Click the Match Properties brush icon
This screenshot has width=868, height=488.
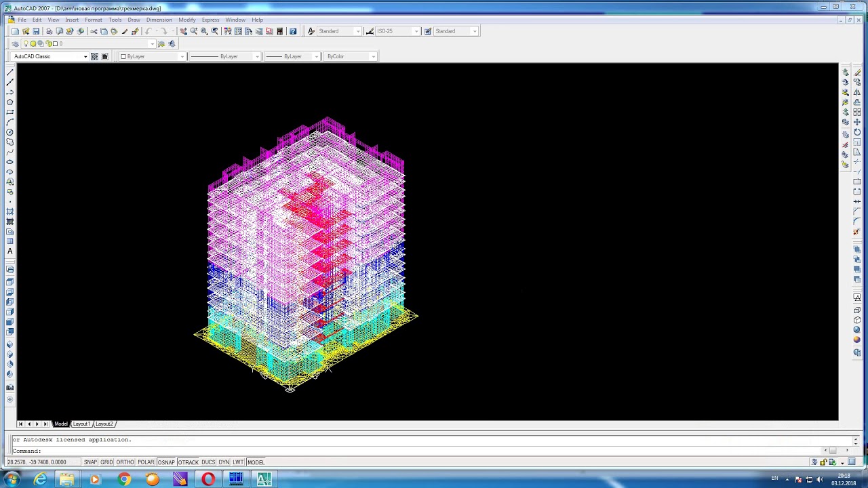(125, 31)
